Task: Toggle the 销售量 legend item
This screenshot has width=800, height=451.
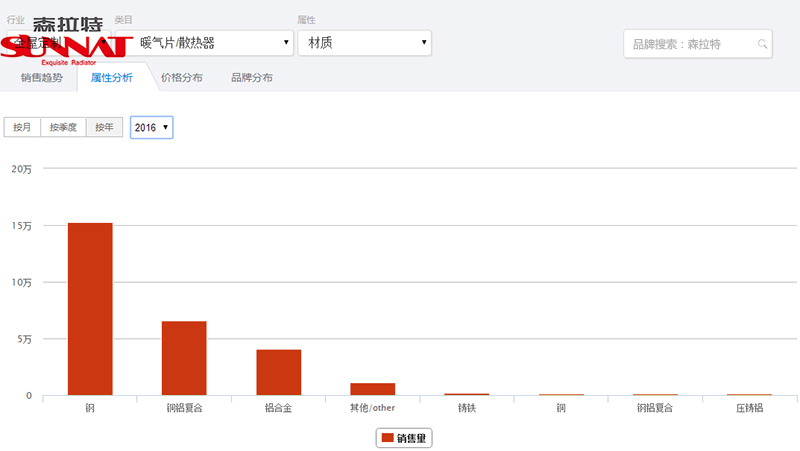Action: [404, 438]
